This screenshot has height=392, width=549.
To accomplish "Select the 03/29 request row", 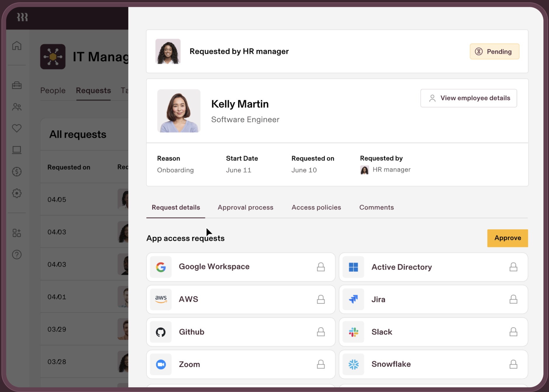I will [x=84, y=329].
